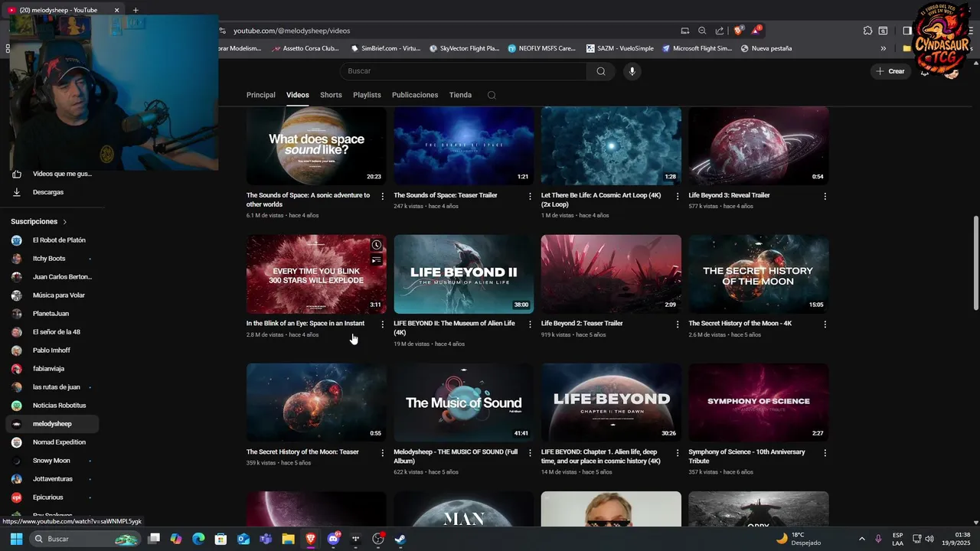This screenshot has height=551, width=980.
Task: Click the Brave Shields lion icon
Action: point(738,31)
